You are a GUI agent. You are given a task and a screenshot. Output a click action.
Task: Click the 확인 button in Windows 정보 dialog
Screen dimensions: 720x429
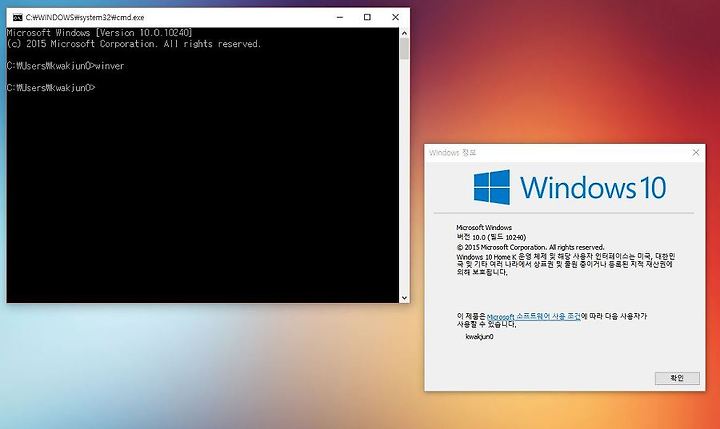pyautogui.click(x=677, y=378)
